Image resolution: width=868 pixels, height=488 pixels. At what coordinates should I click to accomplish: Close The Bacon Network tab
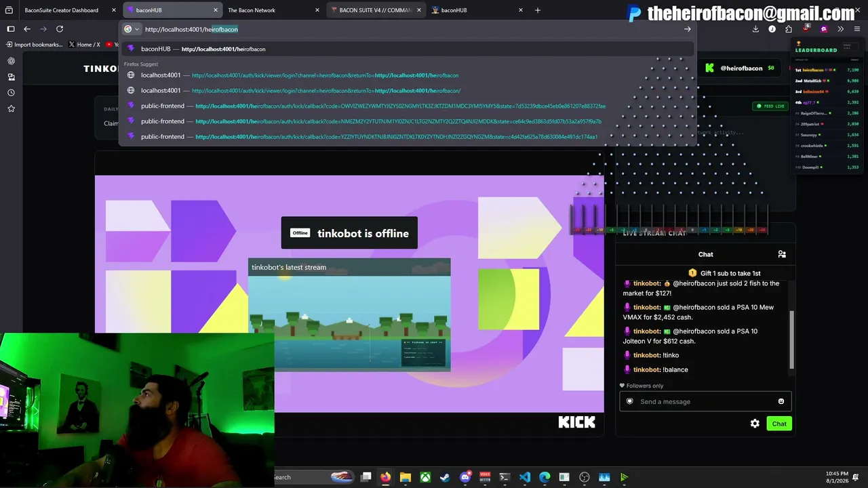[317, 10]
